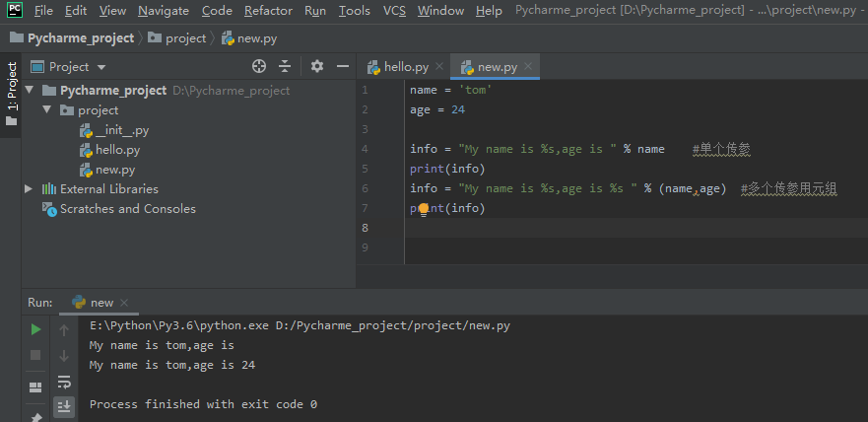This screenshot has height=422, width=868.
Task: Click the scroll-from-source target icon
Action: (x=259, y=66)
